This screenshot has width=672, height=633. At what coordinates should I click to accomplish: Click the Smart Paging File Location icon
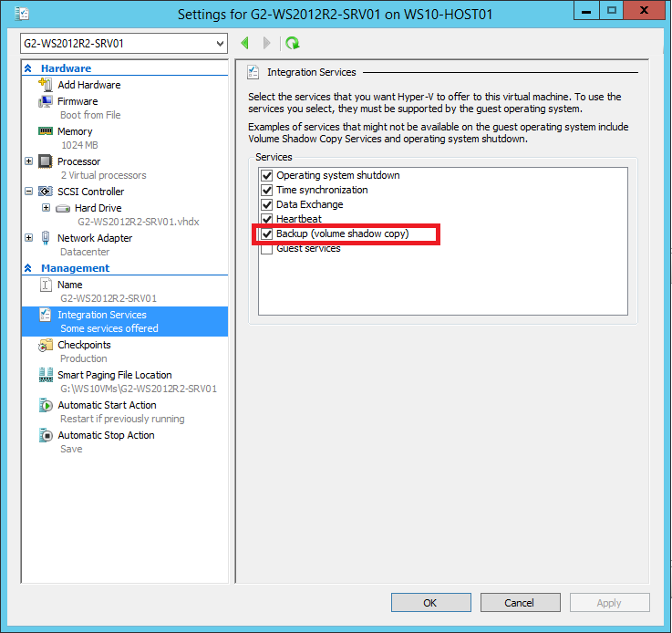(46, 375)
